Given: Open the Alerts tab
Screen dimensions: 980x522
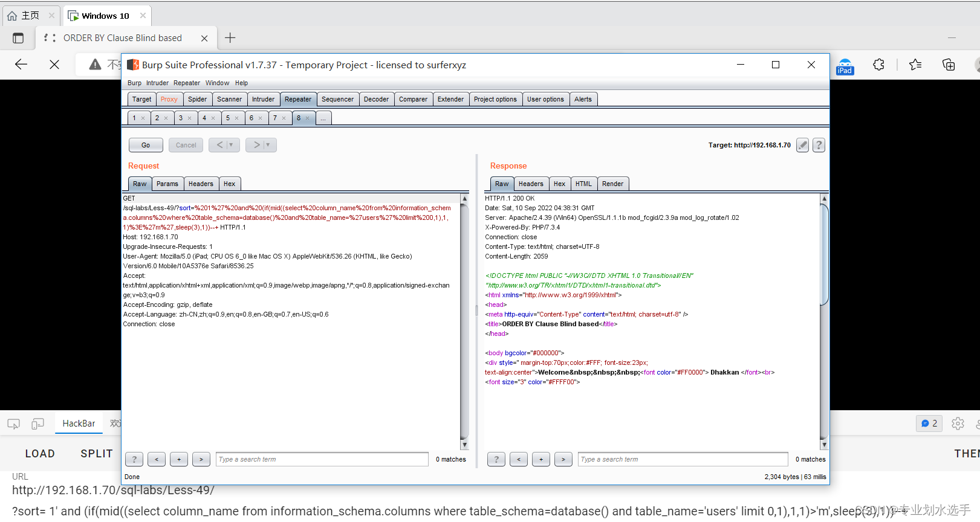Looking at the screenshot, I should [583, 99].
